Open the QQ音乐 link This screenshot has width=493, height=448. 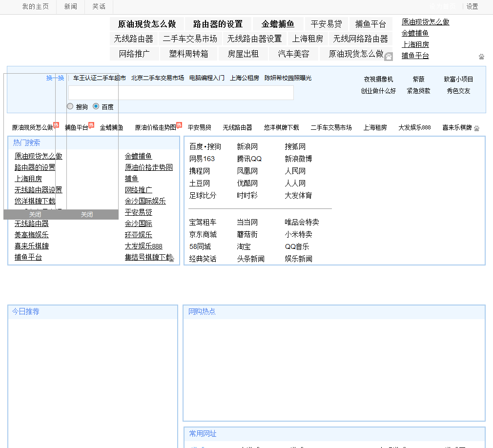pos(297,247)
